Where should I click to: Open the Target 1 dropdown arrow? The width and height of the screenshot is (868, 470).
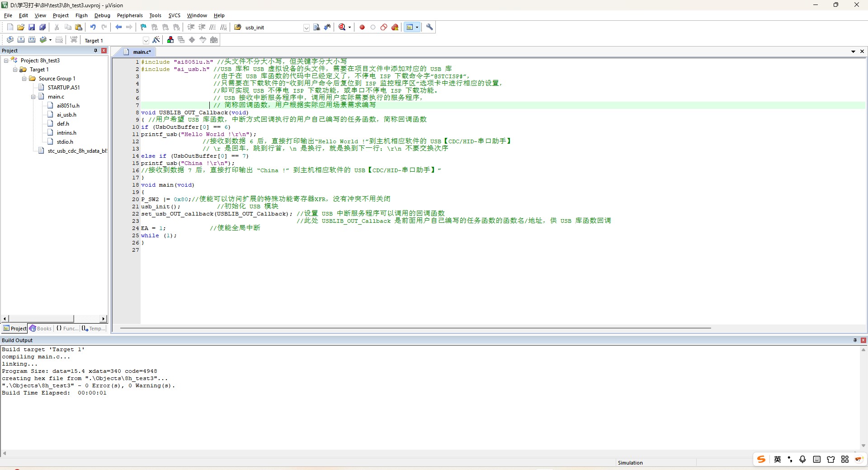click(x=146, y=40)
